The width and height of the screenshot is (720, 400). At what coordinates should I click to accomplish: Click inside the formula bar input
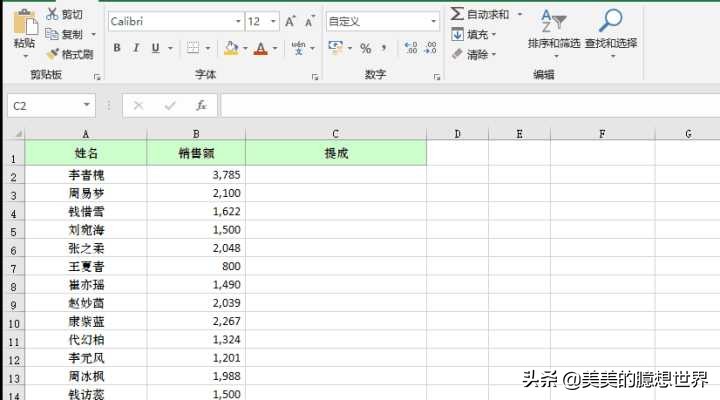click(x=470, y=106)
